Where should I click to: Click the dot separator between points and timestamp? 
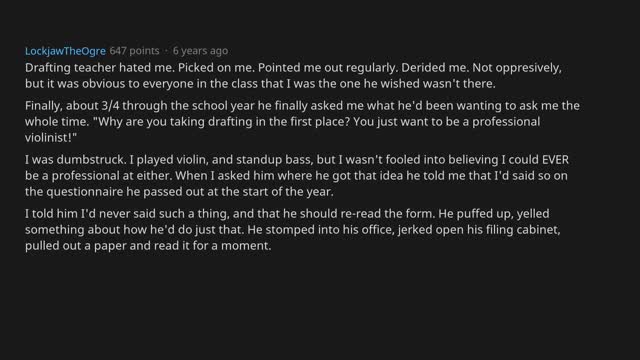pos(166,51)
